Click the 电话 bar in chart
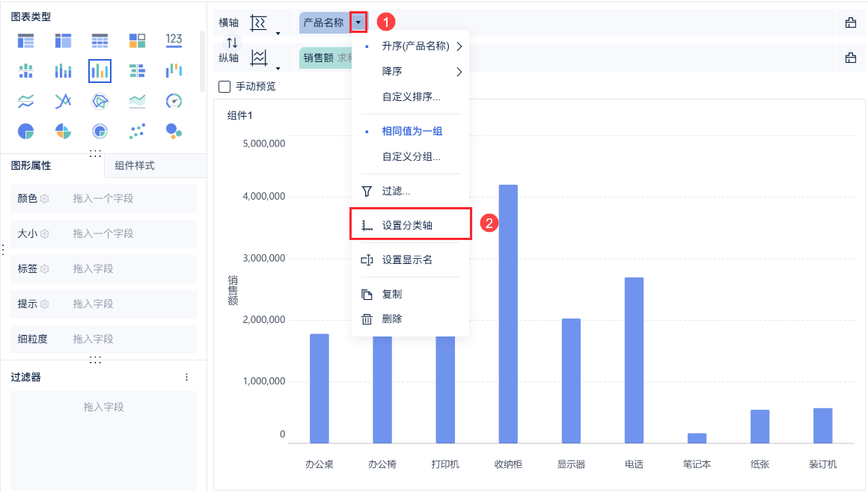This screenshot has height=492, width=868. click(x=634, y=360)
